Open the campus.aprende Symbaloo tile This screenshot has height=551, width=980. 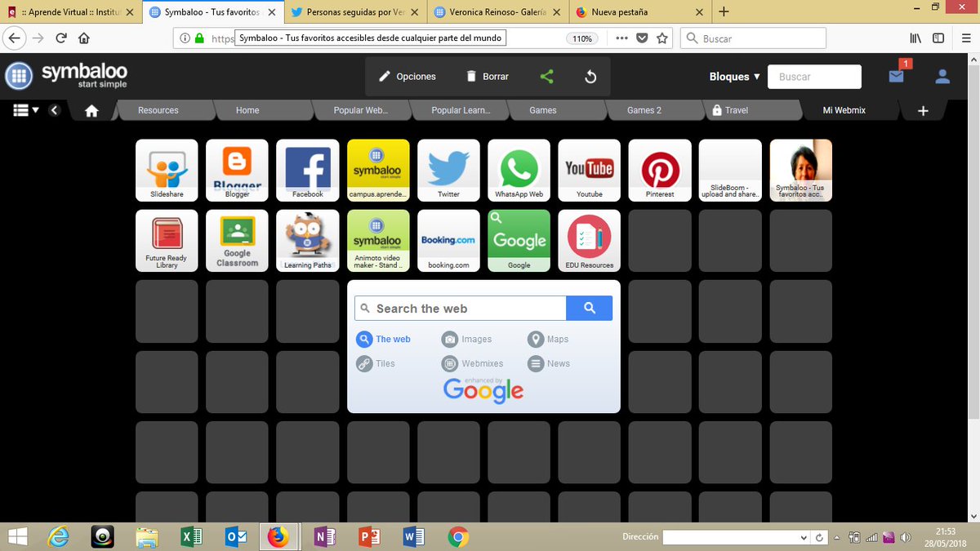[378, 170]
